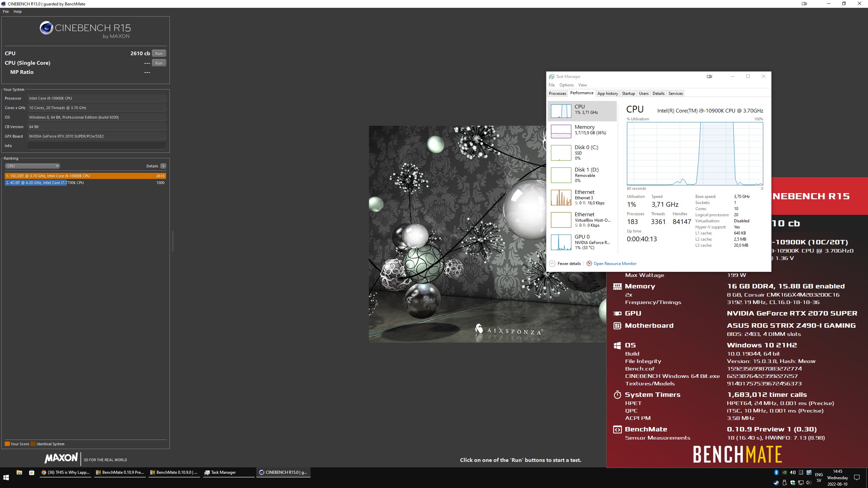The height and width of the screenshot is (488, 868).
Task: Switch to CINEBENCH R15.0 taskbar button
Action: tap(283, 472)
